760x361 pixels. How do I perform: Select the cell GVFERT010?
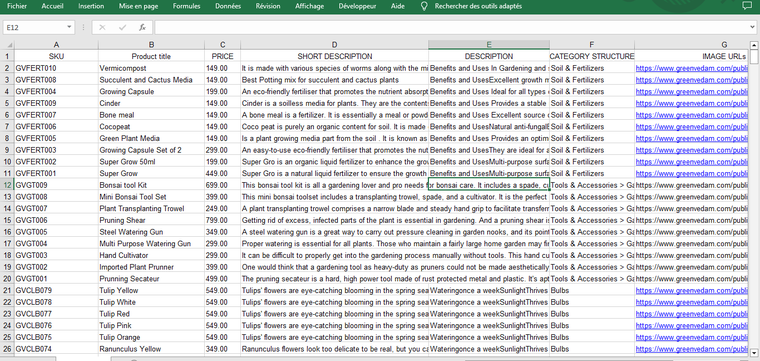56,68
